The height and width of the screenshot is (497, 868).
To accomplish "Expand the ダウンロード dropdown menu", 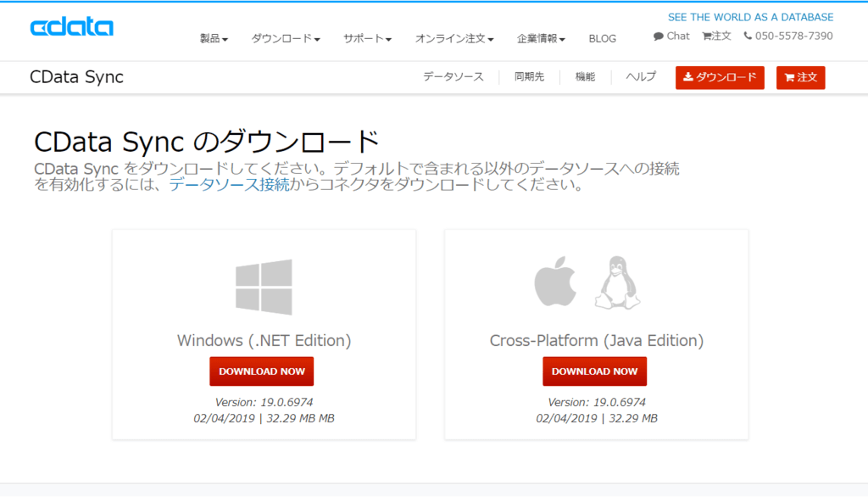I will [286, 38].
